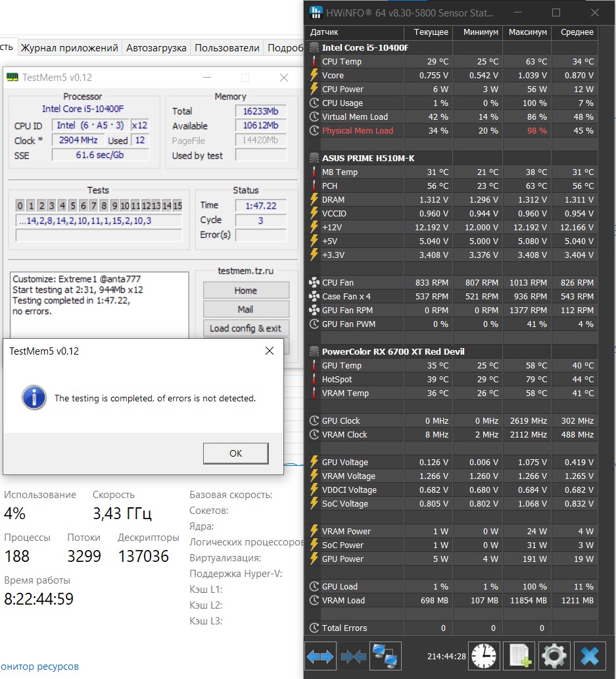Click the Total Errors clock icon
The height and width of the screenshot is (679, 616).
(x=314, y=628)
